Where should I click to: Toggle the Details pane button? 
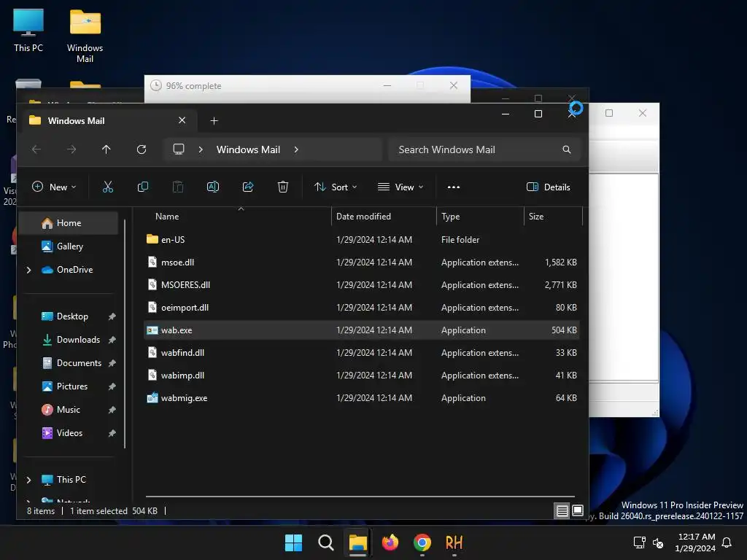click(549, 187)
